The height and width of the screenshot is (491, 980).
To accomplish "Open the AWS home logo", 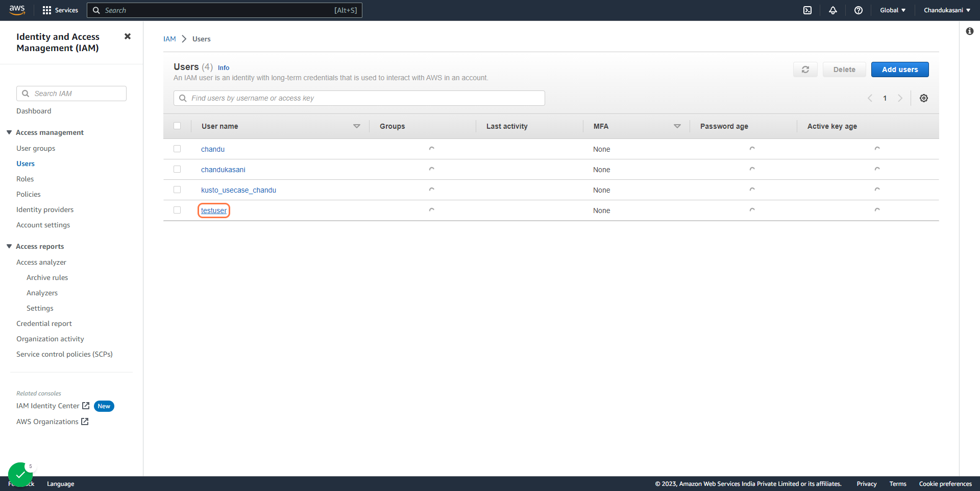I will click(x=17, y=10).
